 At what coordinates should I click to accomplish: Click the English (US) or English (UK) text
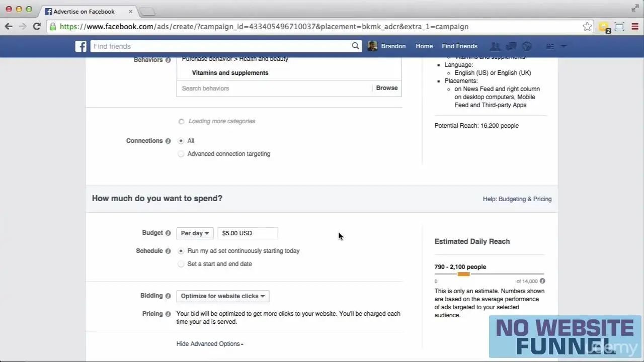[x=493, y=73]
